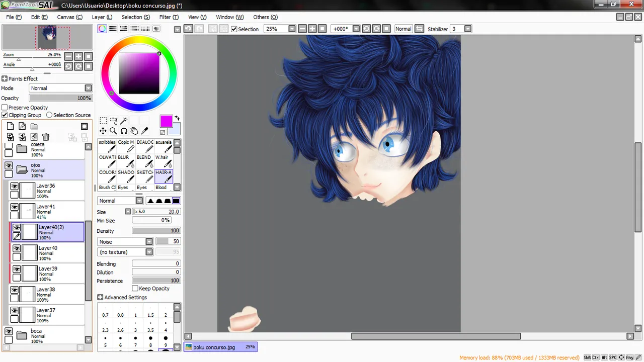The width and height of the screenshot is (644, 362).
Task: Delete layer using the trash icon
Action: click(x=46, y=137)
